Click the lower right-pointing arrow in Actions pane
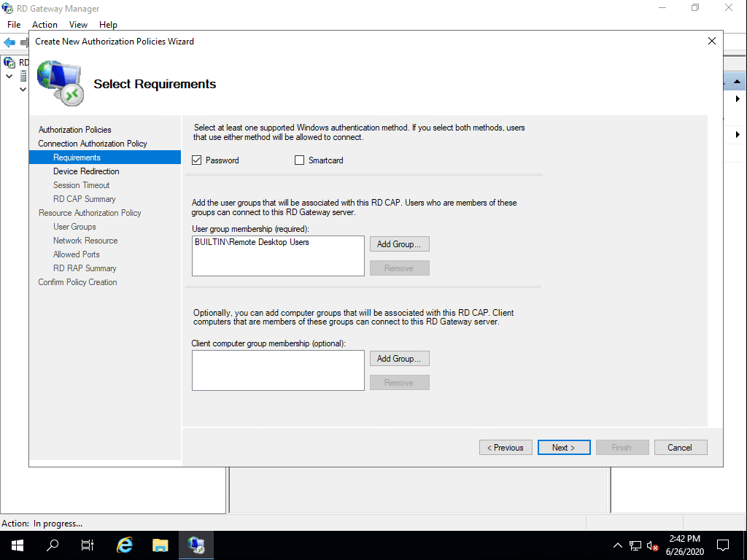The image size is (747, 560). tap(738, 134)
